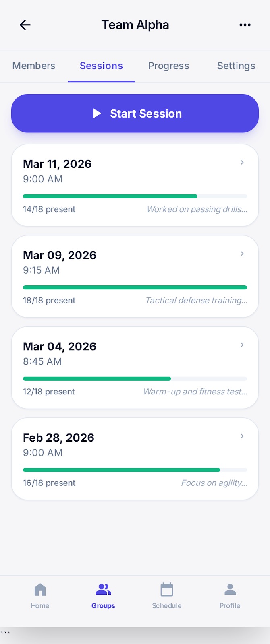Open 'Tactical defense training' session note

[196, 301]
